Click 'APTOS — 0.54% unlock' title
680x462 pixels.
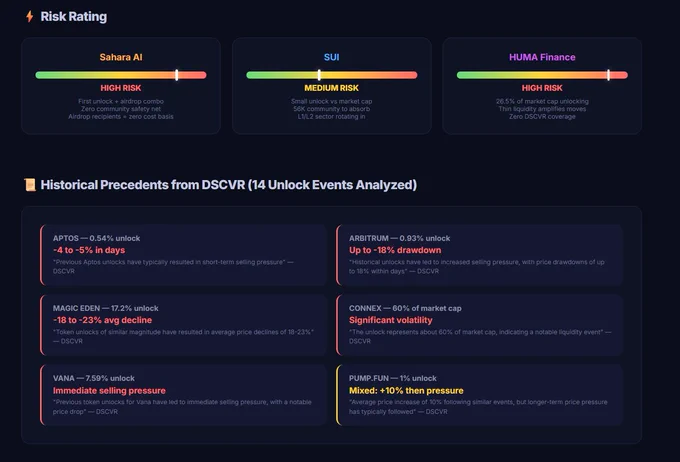[x=96, y=238]
